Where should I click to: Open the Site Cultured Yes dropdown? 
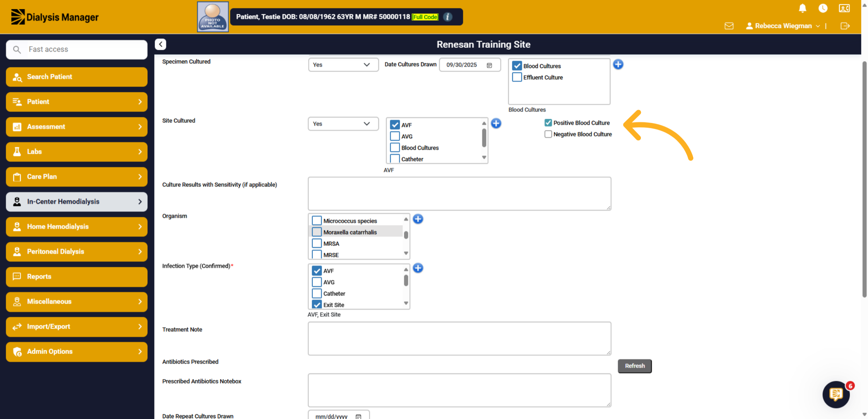[343, 124]
